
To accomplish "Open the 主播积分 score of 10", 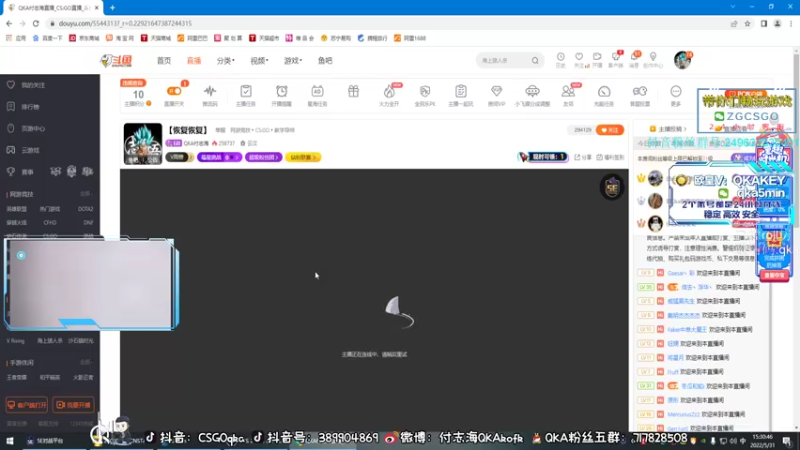I will coord(138,94).
